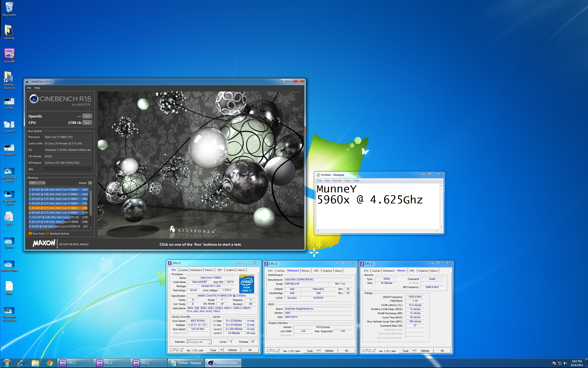
Task: Click the network tray icon
Action: pos(560,363)
